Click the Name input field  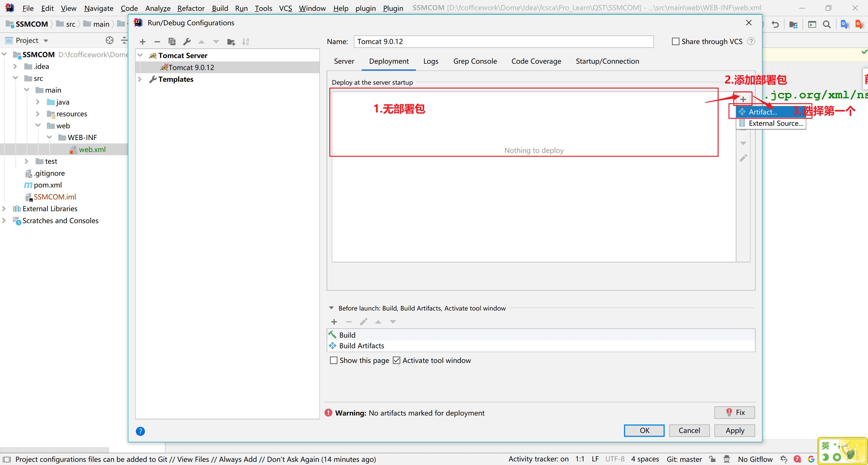(x=503, y=41)
